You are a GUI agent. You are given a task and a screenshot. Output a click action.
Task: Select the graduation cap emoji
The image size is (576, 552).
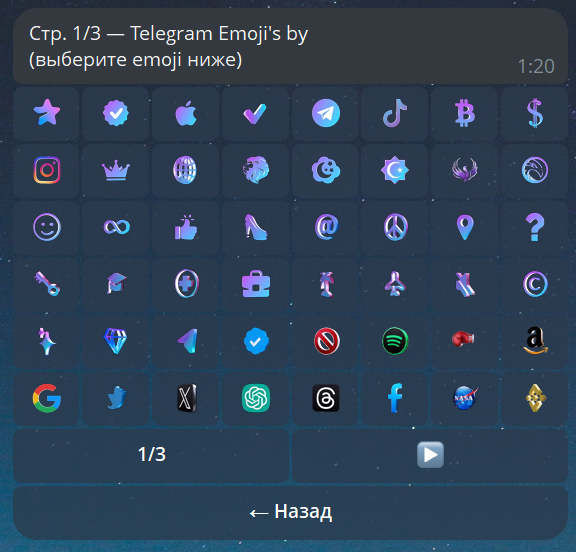click(x=116, y=284)
